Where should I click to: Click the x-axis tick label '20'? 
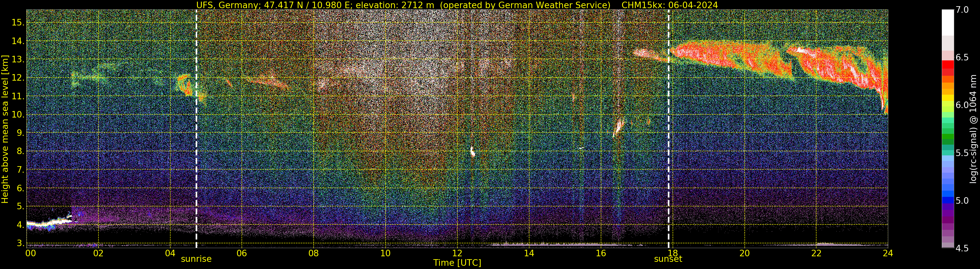tap(744, 253)
